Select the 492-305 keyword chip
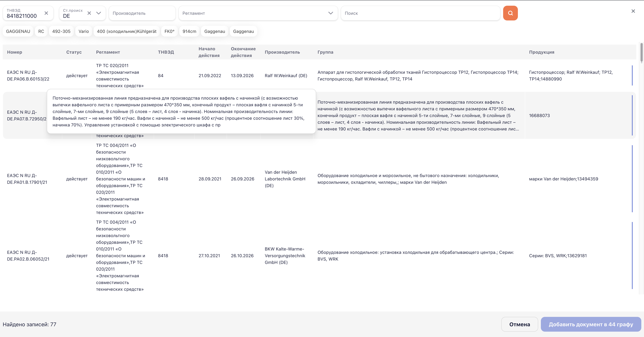 click(61, 32)
